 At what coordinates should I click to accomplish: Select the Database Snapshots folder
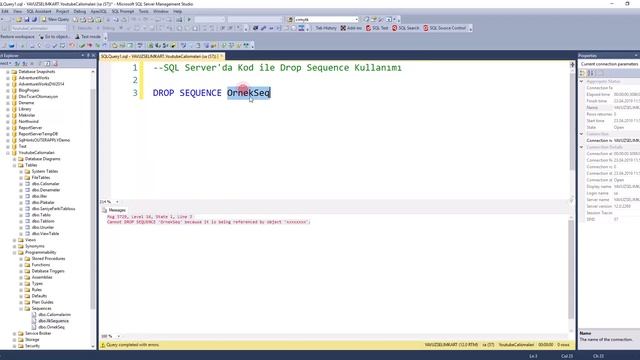(37, 71)
